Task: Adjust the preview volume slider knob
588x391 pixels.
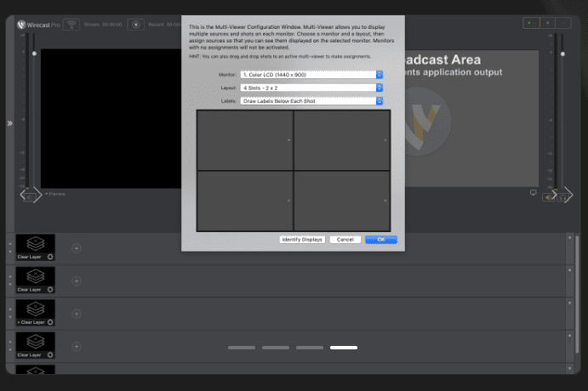Action: coord(34,54)
